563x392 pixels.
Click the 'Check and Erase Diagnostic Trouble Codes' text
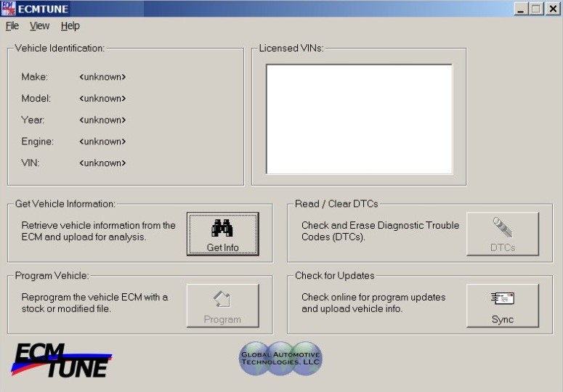tap(380, 231)
